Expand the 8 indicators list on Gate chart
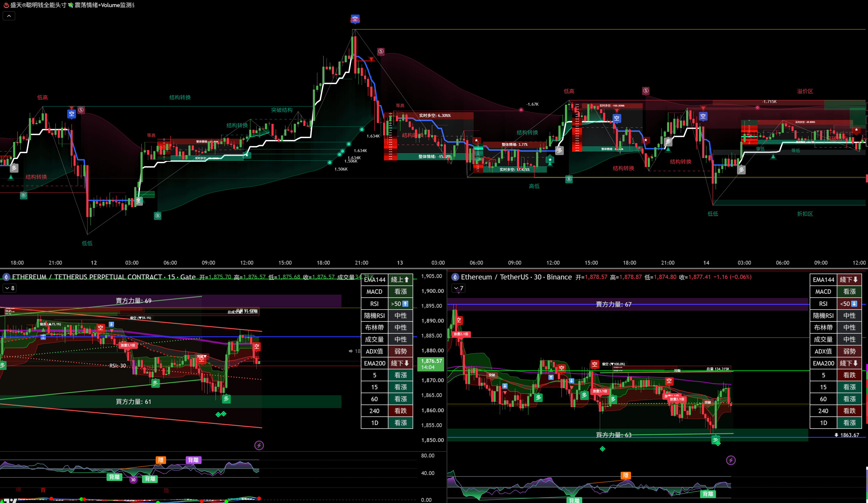868x503 pixels. pyautogui.click(x=10, y=288)
